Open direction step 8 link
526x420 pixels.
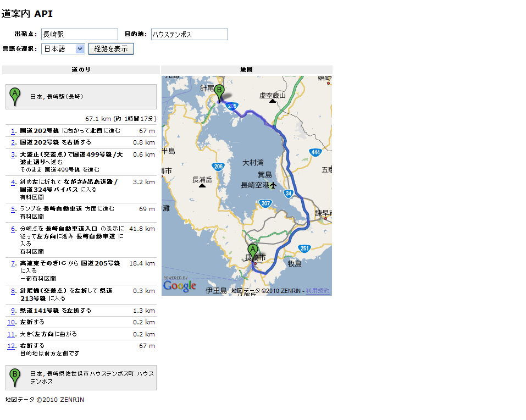(x=13, y=291)
